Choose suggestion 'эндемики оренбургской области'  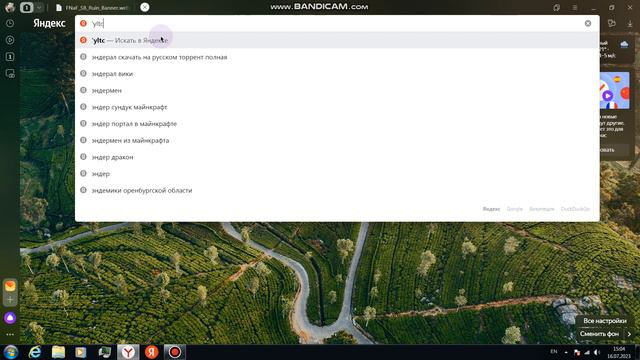point(337,190)
